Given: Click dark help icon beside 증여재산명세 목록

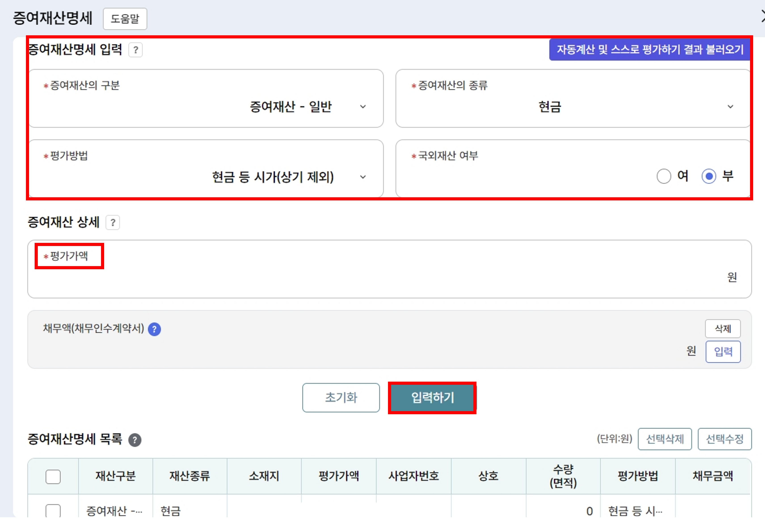Looking at the screenshot, I should tap(135, 440).
